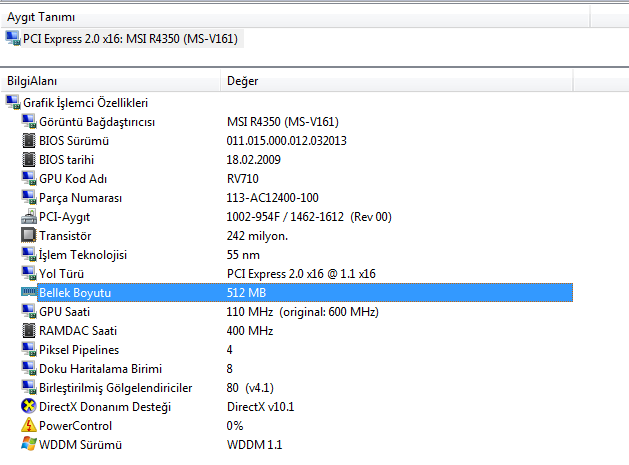629x465 pixels.
Task: Select the Piksel Pipelines label
Action: point(79,350)
